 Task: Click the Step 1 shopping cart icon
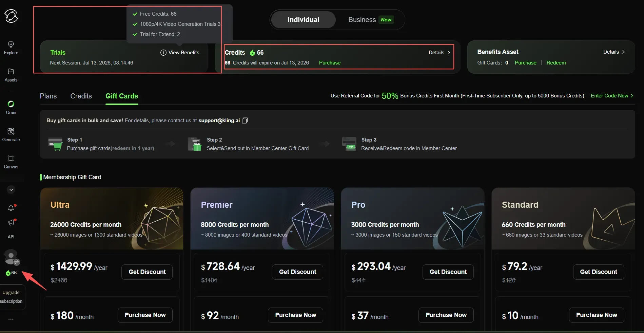coord(55,144)
